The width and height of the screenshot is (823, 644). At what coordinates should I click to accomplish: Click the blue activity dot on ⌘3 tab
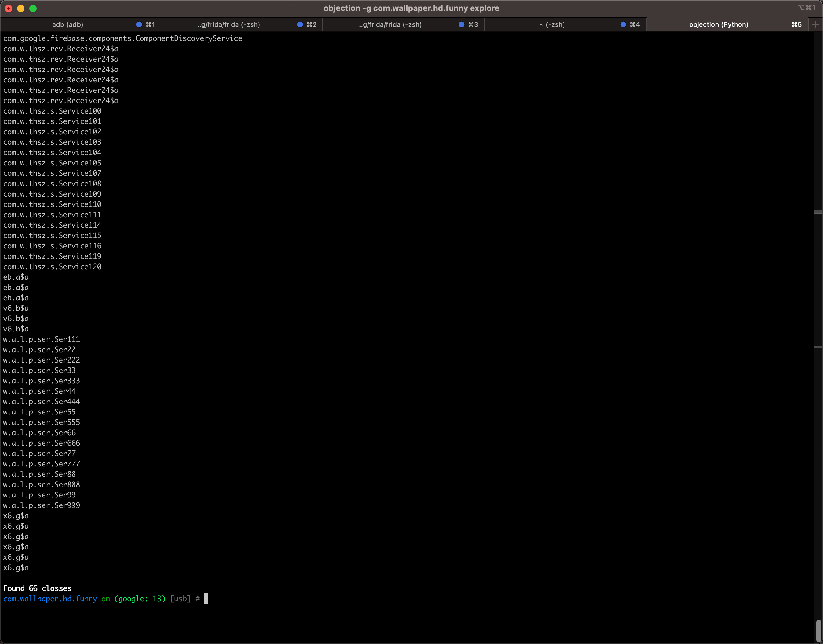462,24
